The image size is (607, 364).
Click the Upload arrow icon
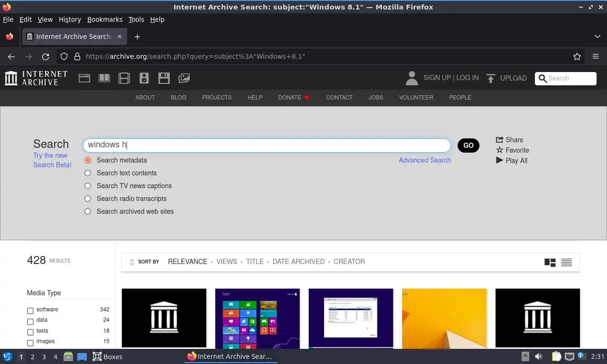pos(491,78)
